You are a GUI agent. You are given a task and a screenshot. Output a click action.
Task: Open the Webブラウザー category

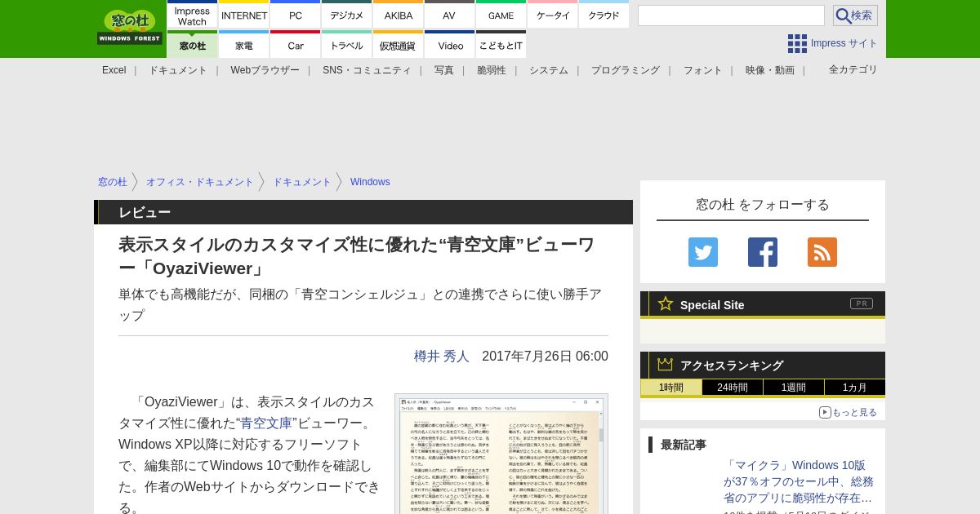click(265, 70)
